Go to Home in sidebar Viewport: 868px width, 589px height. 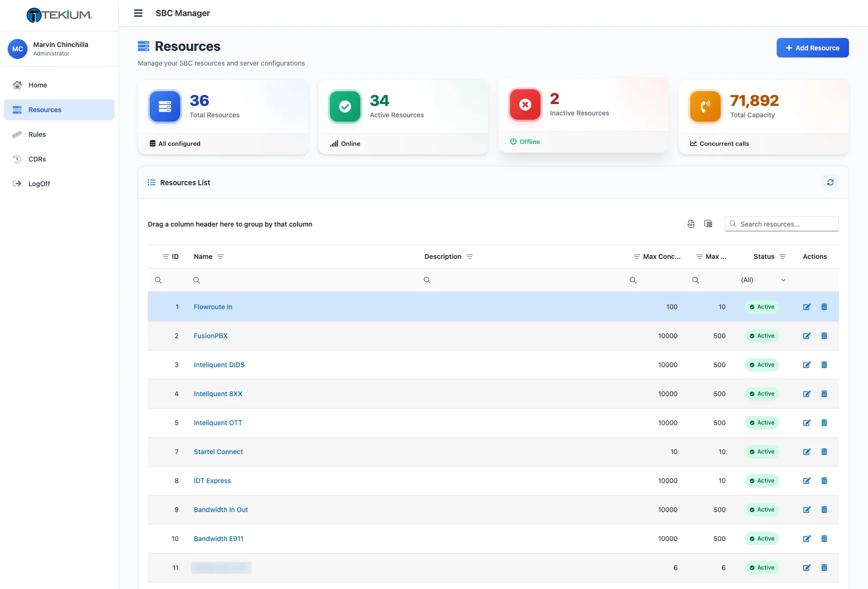click(59, 85)
